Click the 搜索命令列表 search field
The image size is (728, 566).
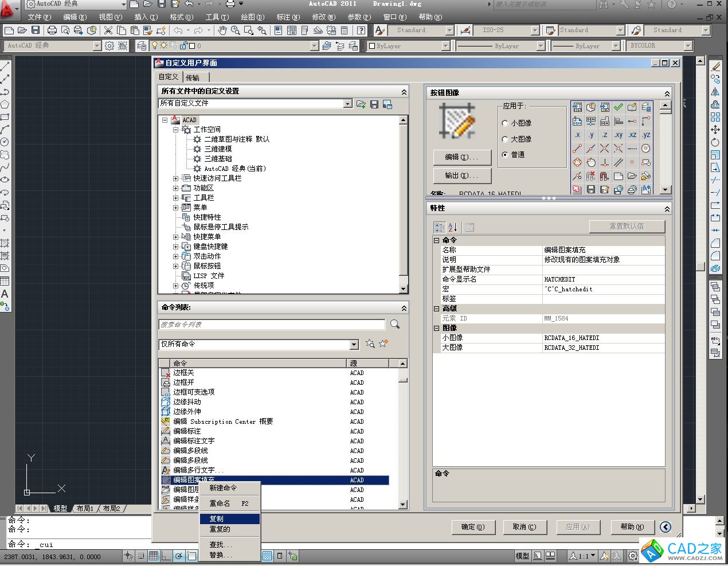click(x=272, y=325)
